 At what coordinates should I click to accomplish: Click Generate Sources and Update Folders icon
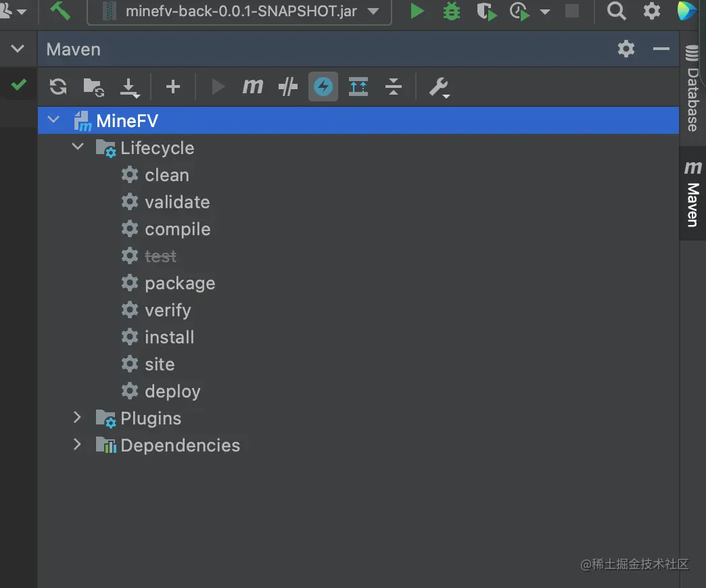(x=93, y=87)
